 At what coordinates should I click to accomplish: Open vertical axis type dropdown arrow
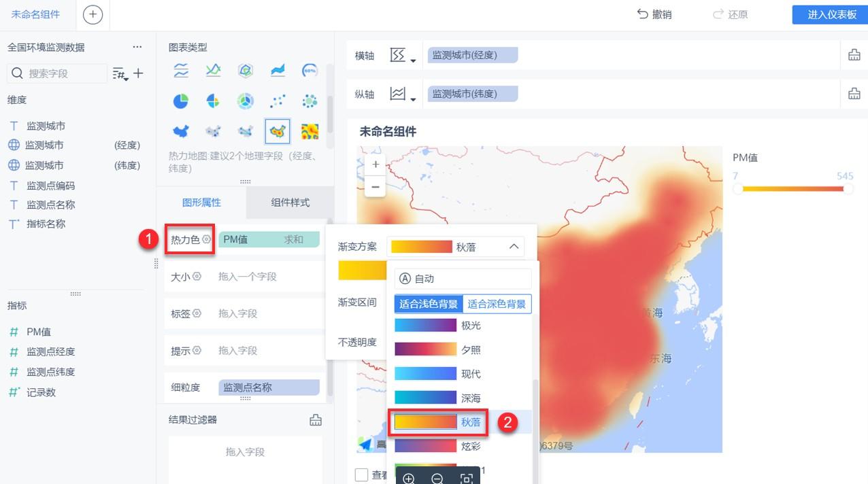tap(413, 100)
